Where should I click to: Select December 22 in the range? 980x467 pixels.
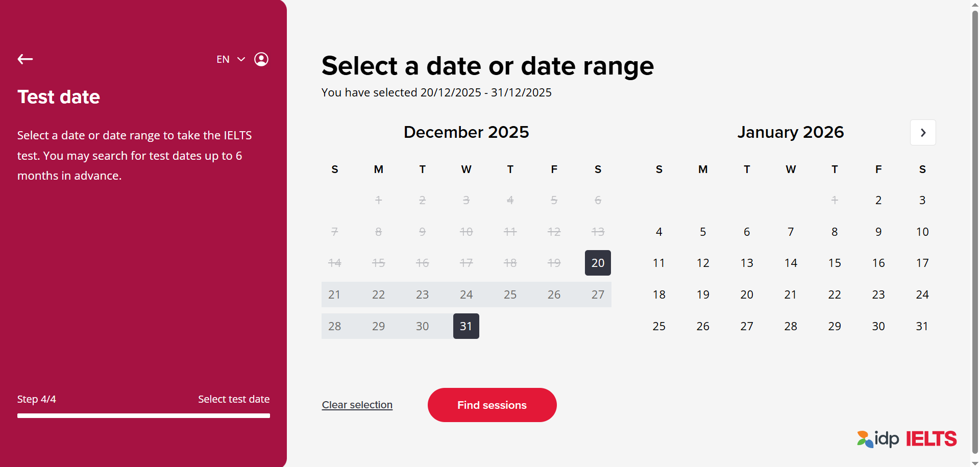(378, 294)
